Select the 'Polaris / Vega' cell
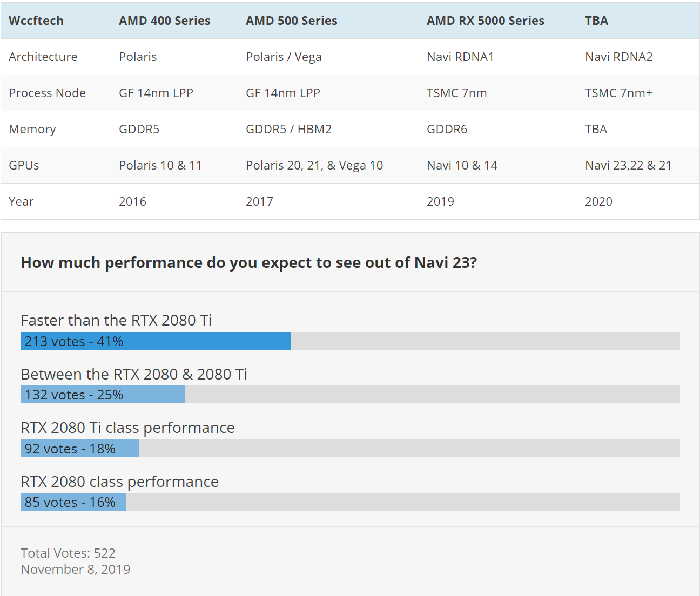 (x=328, y=57)
